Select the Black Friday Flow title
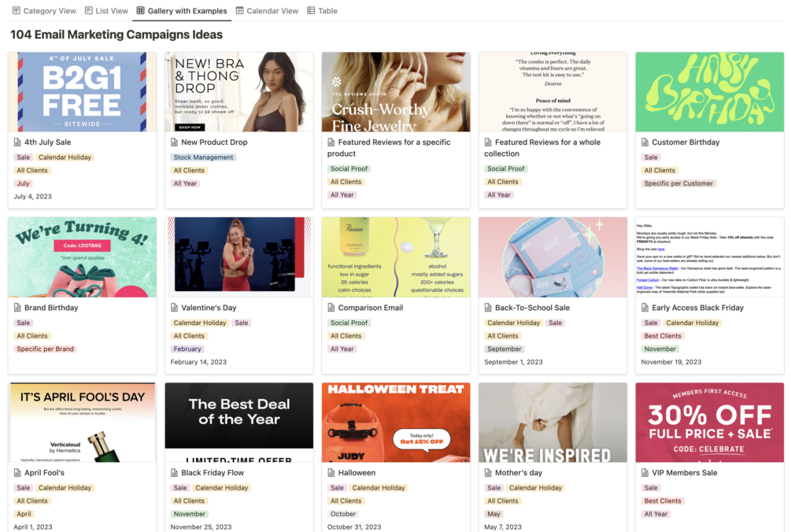Viewport: 791px width, 532px height. pyautogui.click(x=213, y=472)
